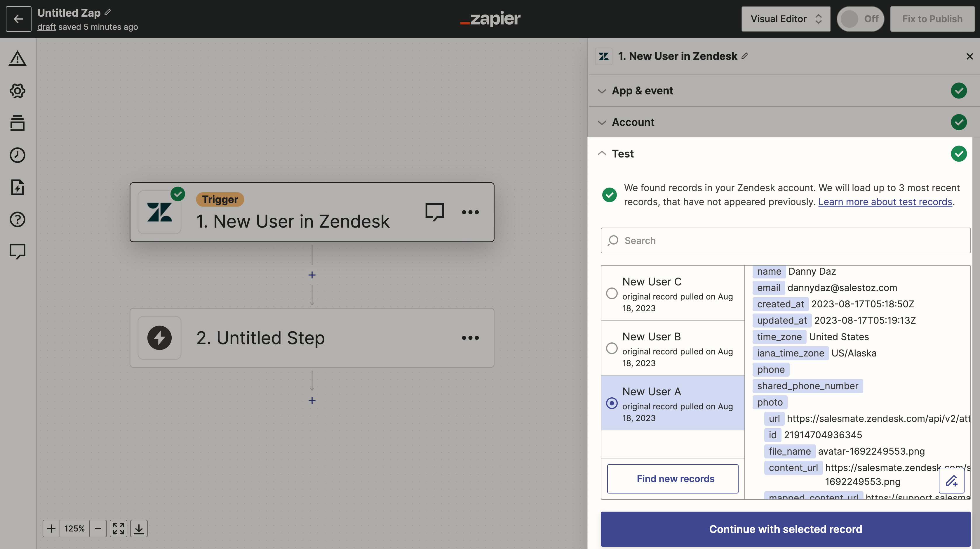Fit canvas to view

(x=118, y=529)
